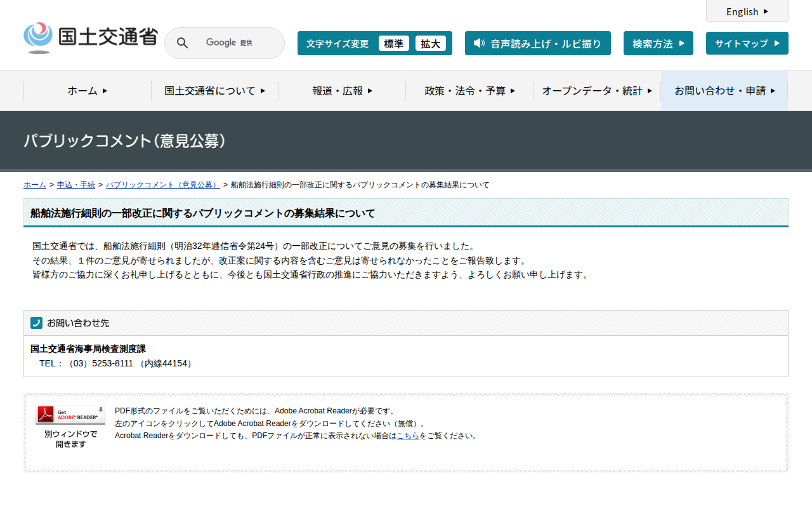This screenshot has height=508, width=812.
Task: Open the 国土交通省について menu
Action: tap(215, 91)
